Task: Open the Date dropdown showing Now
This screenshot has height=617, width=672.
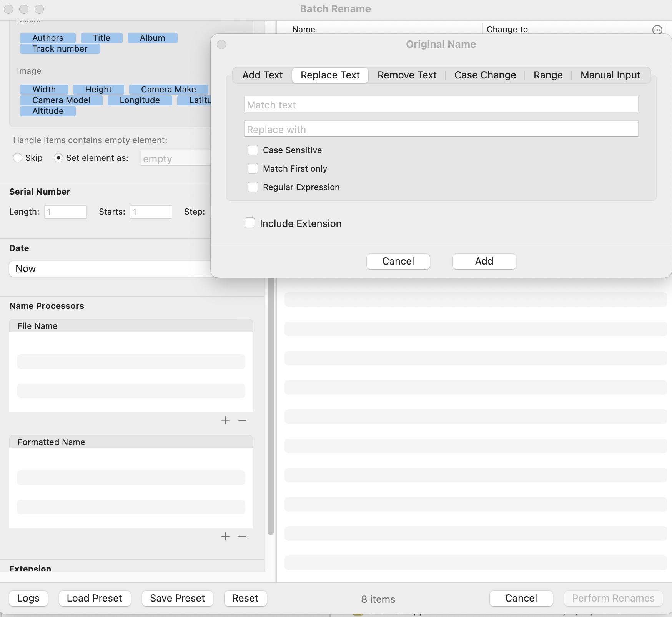Action: pos(110,269)
